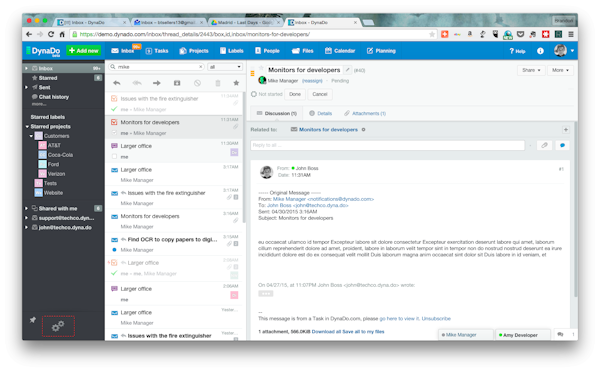Open the Share dropdown
Screen dimensions: 600x372
coord(531,70)
